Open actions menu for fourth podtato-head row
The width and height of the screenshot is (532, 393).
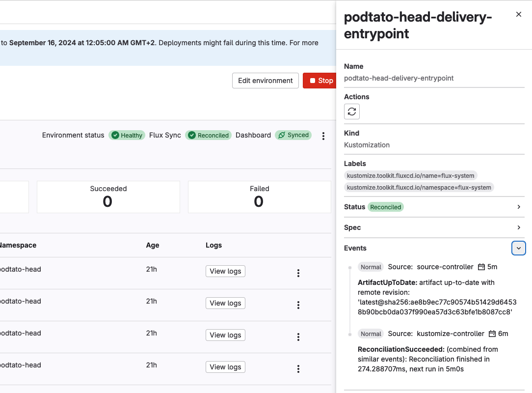(x=298, y=369)
